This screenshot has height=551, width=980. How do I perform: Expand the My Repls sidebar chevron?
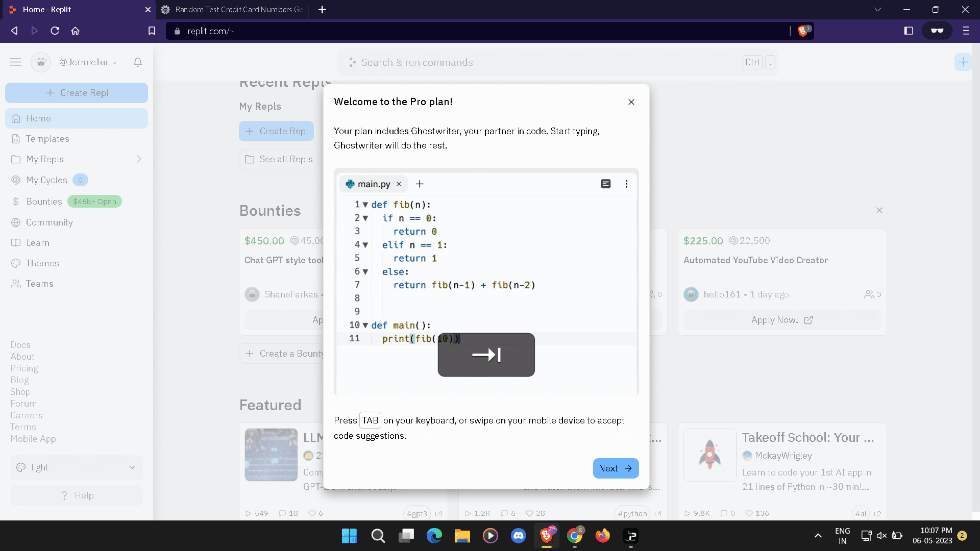[x=139, y=159]
